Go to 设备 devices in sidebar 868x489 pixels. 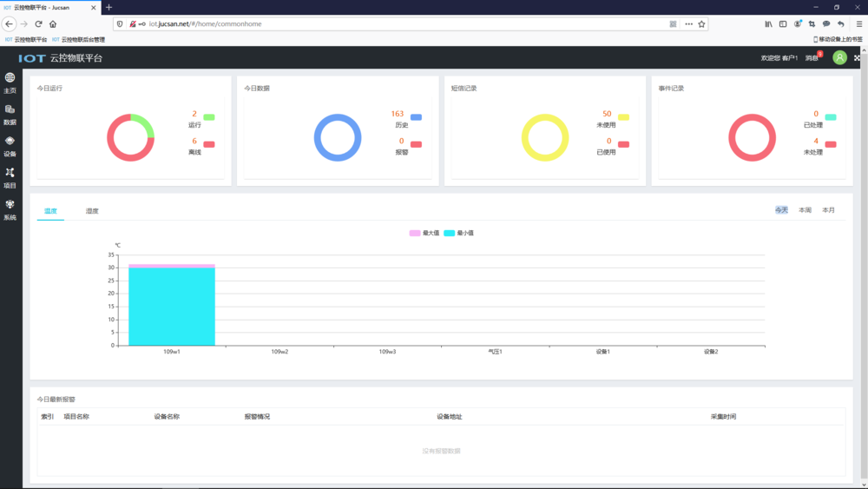(10, 145)
